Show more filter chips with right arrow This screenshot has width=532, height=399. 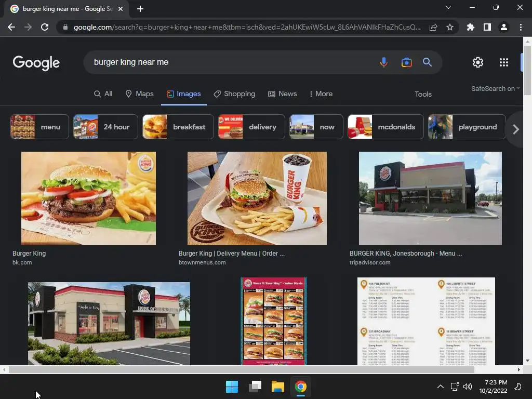516,129
